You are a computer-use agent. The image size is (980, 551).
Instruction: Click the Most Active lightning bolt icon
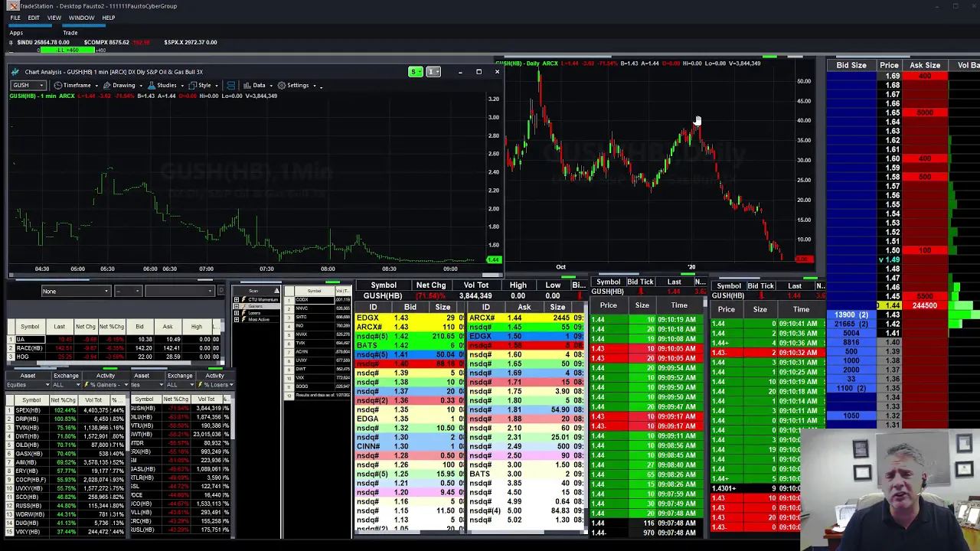click(245, 318)
